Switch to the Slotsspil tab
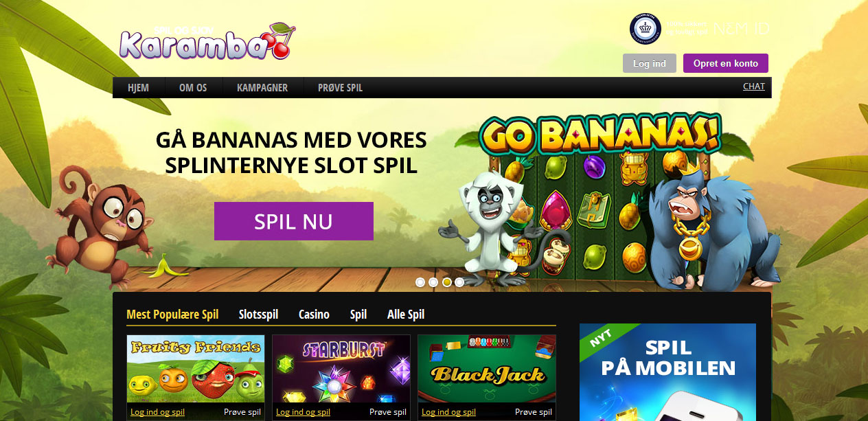This screenshot has height=421, width=868. click(258, 315)
